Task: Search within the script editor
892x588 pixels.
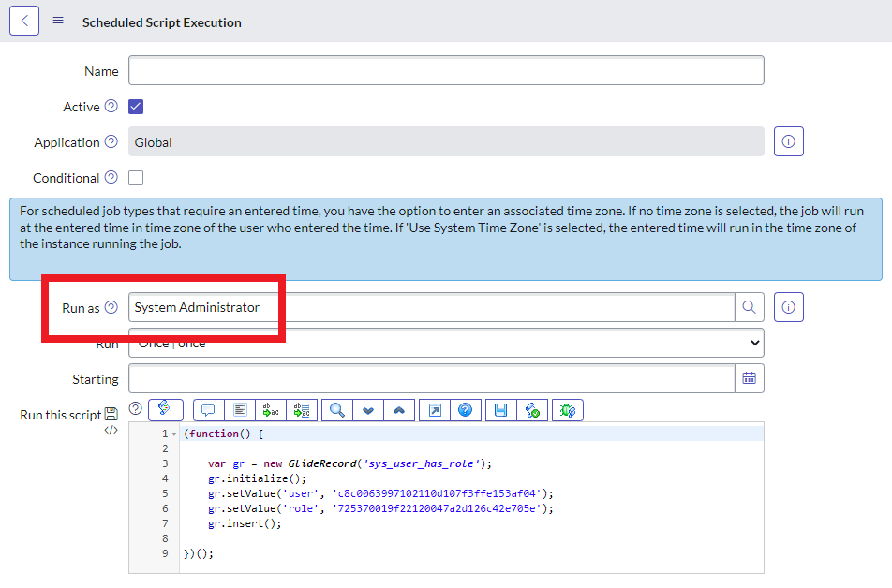Action: [x=336, y=411]
